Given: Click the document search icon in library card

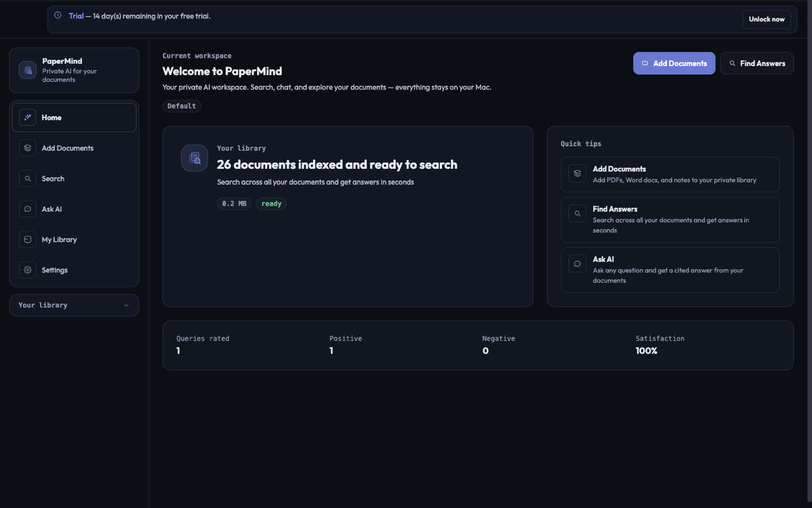Looking at the screenshot, I should click(195, 158).
